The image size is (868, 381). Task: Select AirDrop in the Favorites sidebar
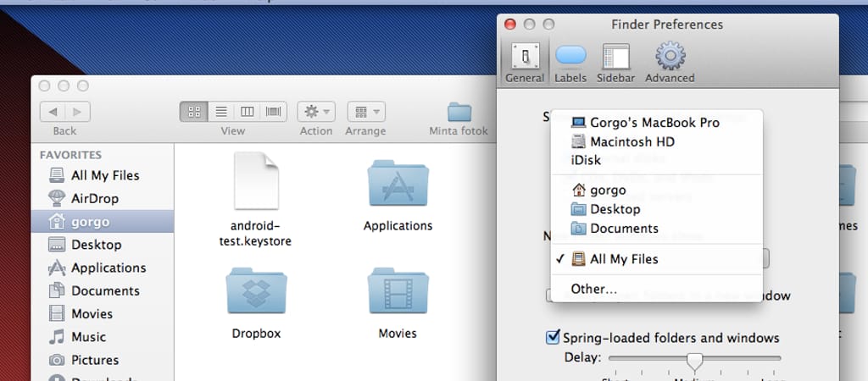[94, 198]
